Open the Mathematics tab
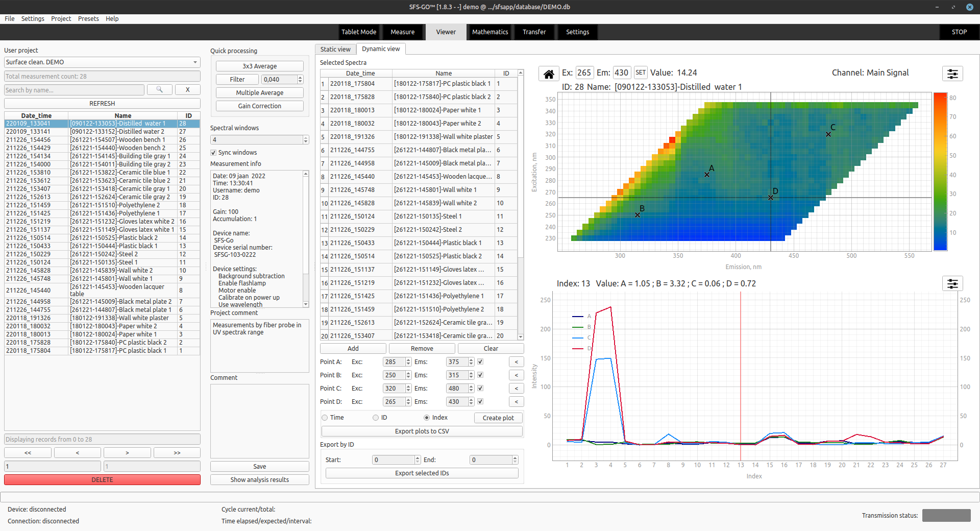Image resolution: width=980 pixels, height=531 pixels. 489,32
